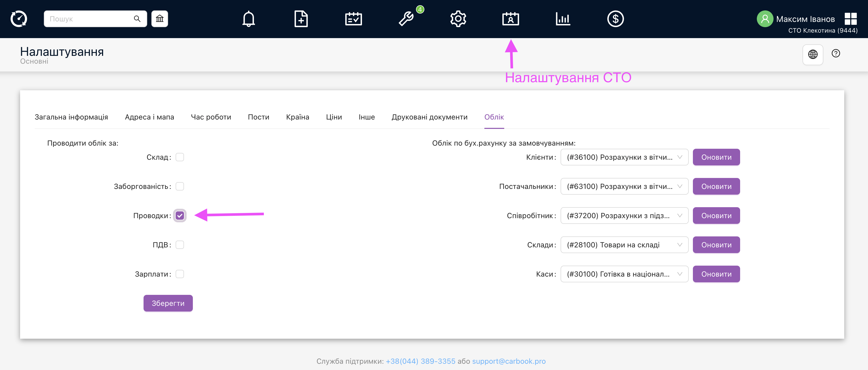The height and width of the screenshot is (370, 868).
Task: Open the calendar checklist icon
Action: (x=353, y=19)
